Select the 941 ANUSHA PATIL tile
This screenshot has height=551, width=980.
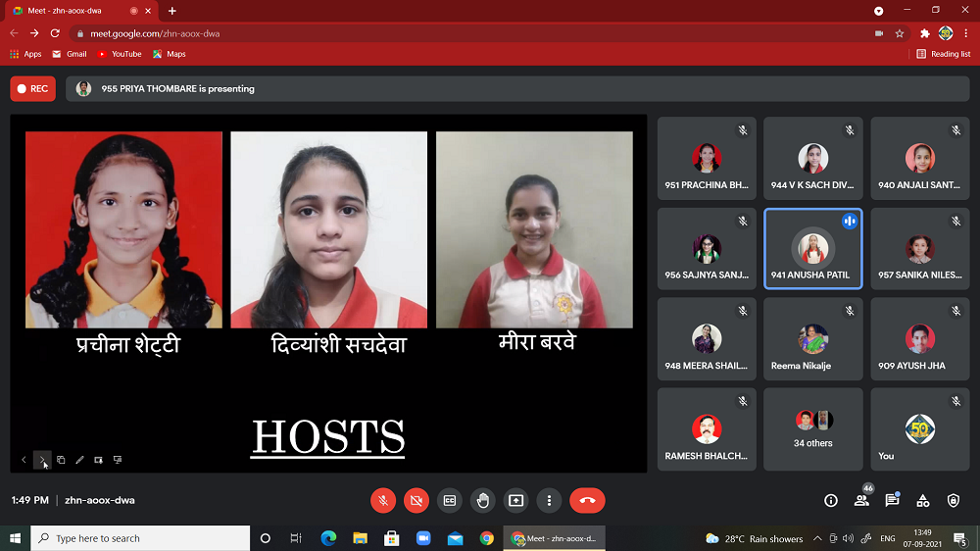[813, 249]
